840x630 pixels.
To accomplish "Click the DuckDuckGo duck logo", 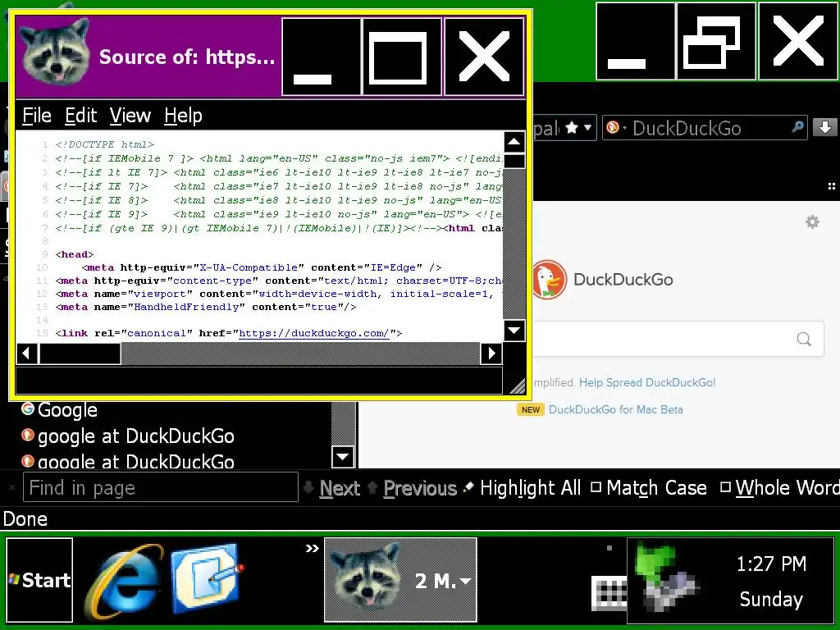I will click(550, 279).
